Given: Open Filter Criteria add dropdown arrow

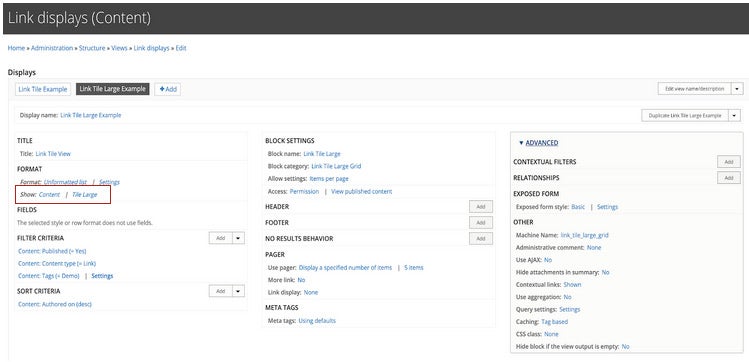Looking at the screenshot, I should (x=239, y=238).
